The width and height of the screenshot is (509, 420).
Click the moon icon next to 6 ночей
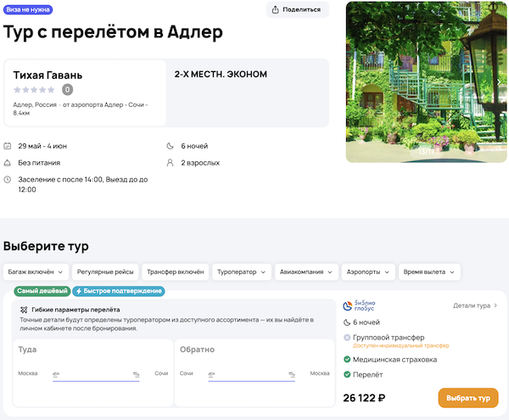tap(171, 146)
